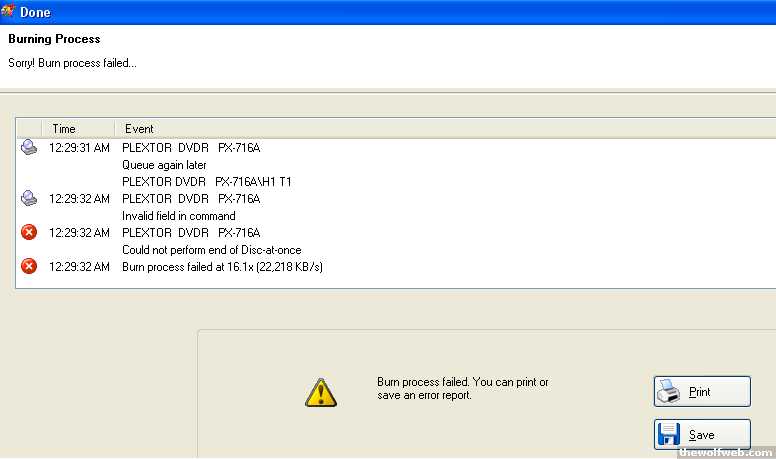
Task: Click 'Sorry! Burn process failed...' text
Action: pyautogui.click(x=72, y=63)
